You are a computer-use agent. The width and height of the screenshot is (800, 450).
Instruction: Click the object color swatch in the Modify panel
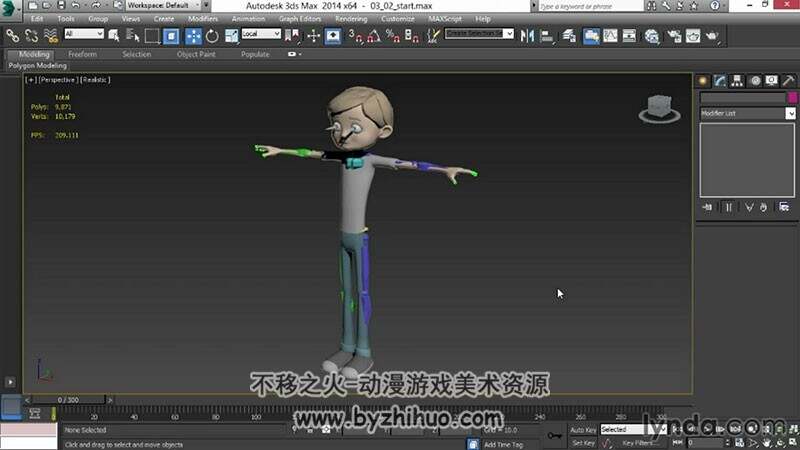[792, 97]
